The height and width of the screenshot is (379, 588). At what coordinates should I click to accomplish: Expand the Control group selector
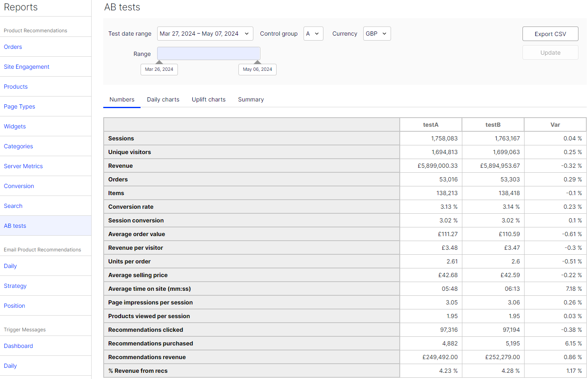pos(313,34)
